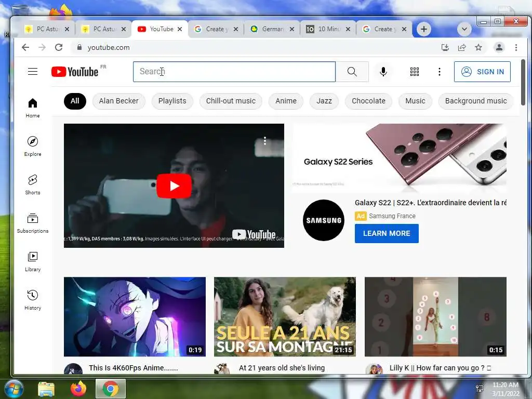Image resolution: width=532 pixels, height=399 pixels.
Task: Open the anime video thumbnail
Action: tap(135, 316)
